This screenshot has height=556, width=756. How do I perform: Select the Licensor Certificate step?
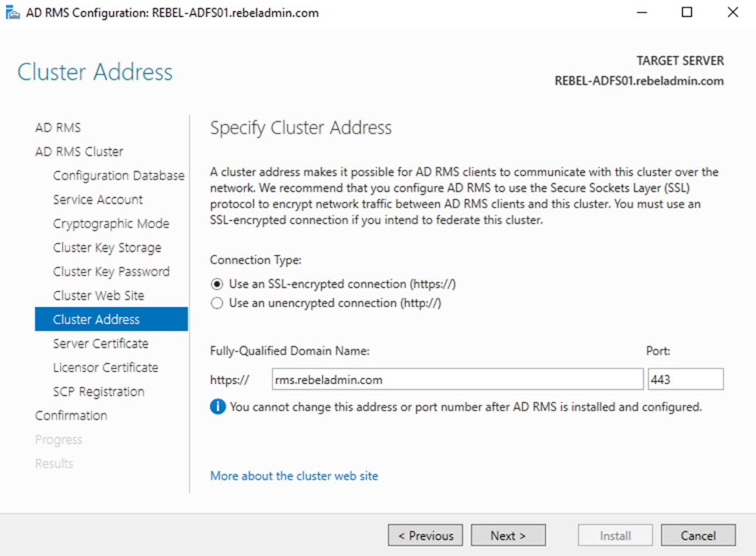pos(105,367)
